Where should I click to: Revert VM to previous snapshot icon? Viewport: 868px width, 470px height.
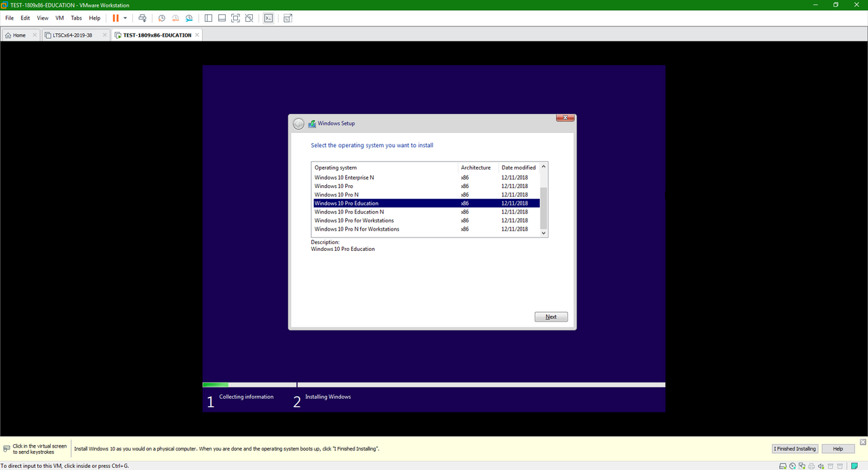click(176, 18)
